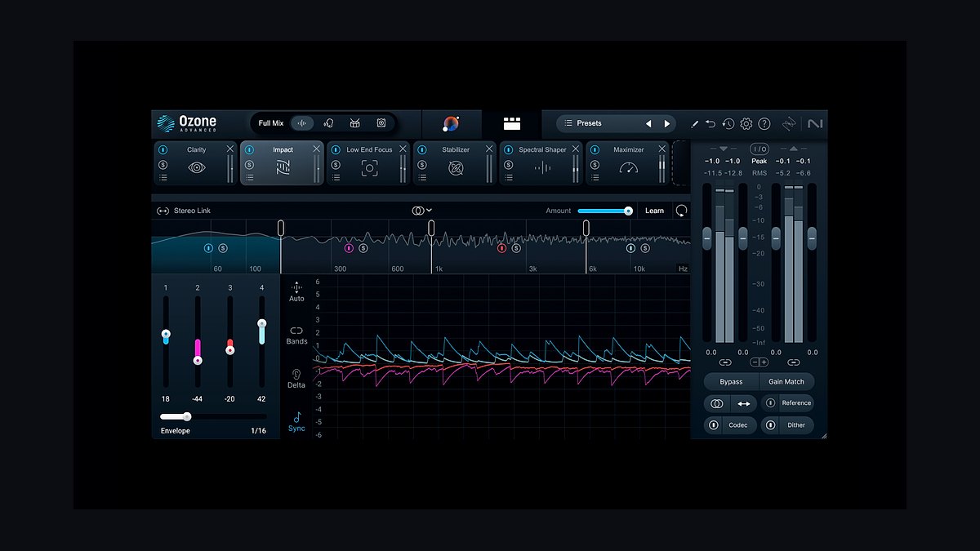This screenshot has width=980, height=551.
Task: Open the module chain view icon
Action: [x=512, y=123]
